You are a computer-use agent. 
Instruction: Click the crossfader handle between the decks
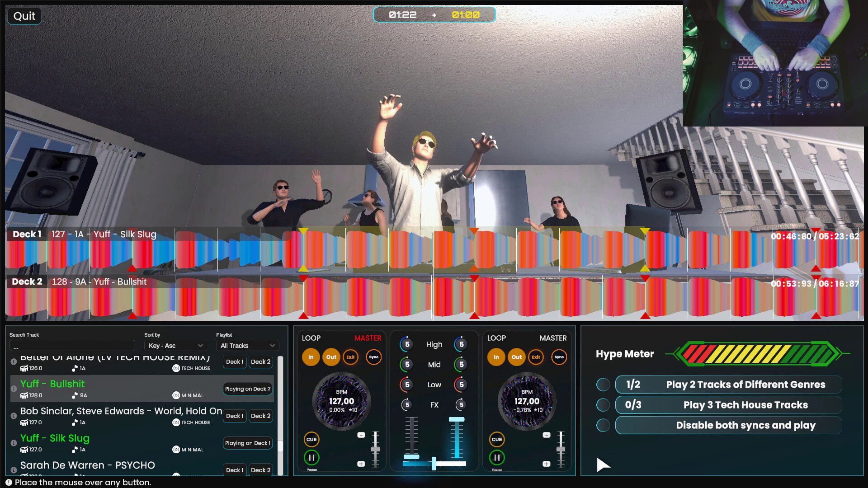(x=435, y=463)
